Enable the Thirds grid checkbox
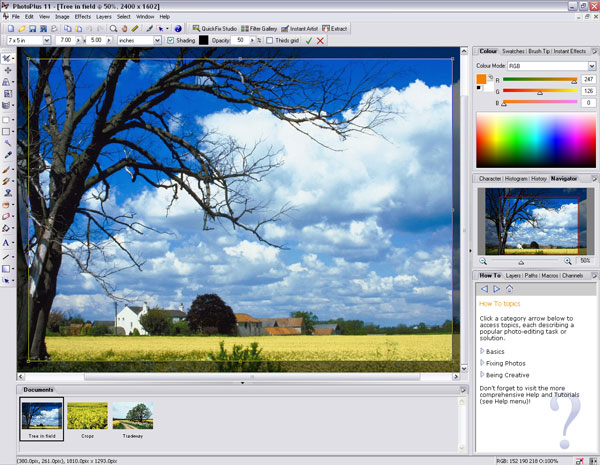The width and height of the screenshot is (600, 465). pos(268,41)
